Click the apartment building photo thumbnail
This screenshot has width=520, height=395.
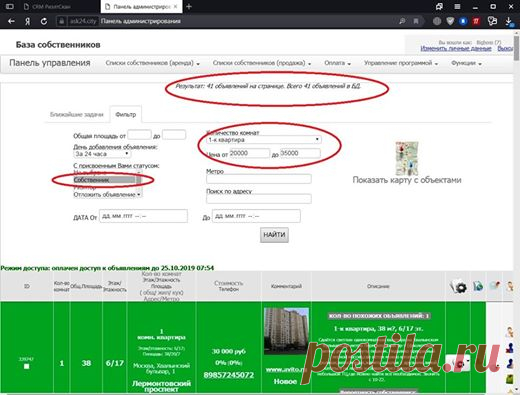click(x=286, y=331)
